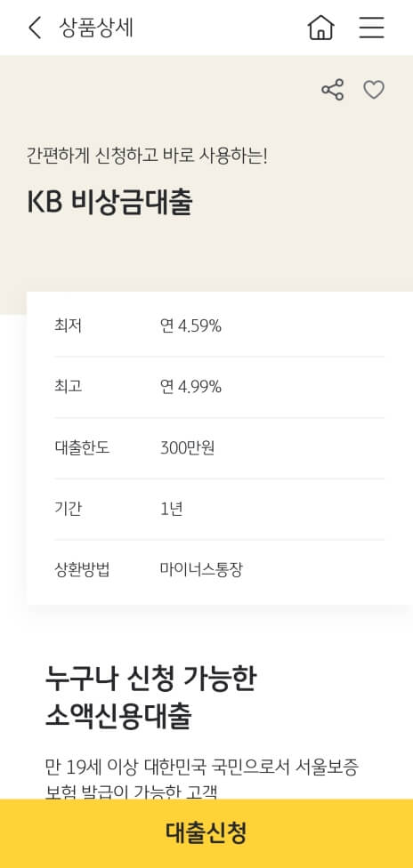Click the 최저 label in info card
Screen dimensions: 413x868
[x=69, y=326]
